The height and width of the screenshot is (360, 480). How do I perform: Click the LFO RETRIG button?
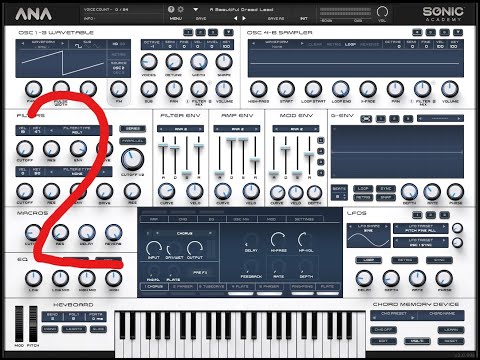click(x=404, y=260)
